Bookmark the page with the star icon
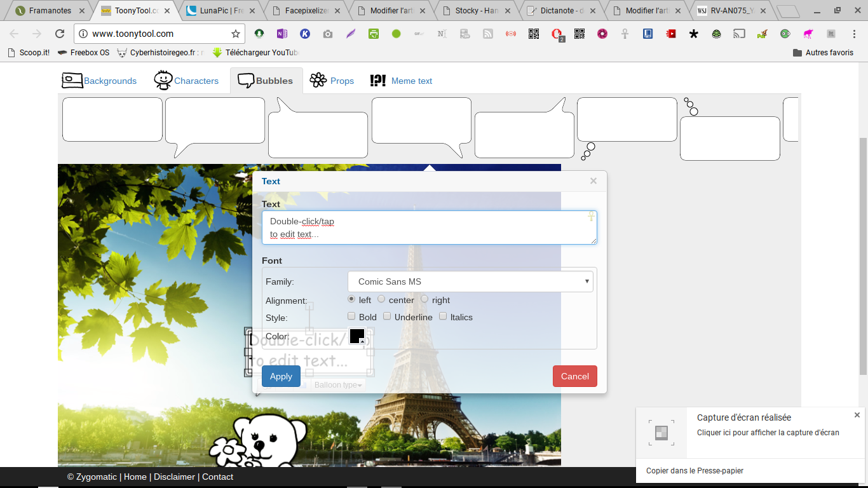The width and height of the screenshot is (868, 488). (x=236, y=34)
